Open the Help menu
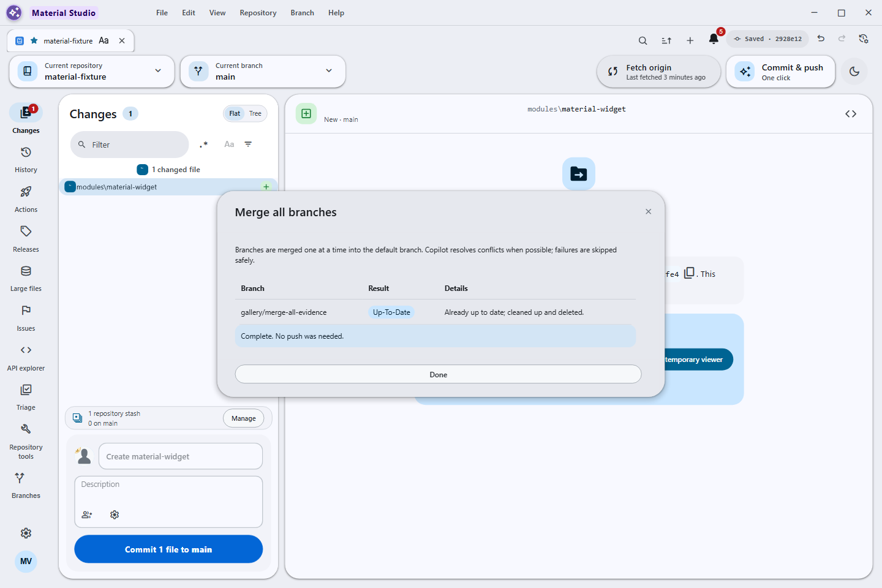The width and height of the screenshot is (882, 588). coord(336,13)
